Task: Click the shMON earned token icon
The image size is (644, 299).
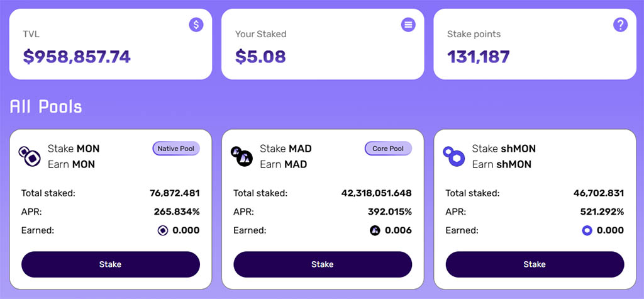Action: tap(587, 231)
